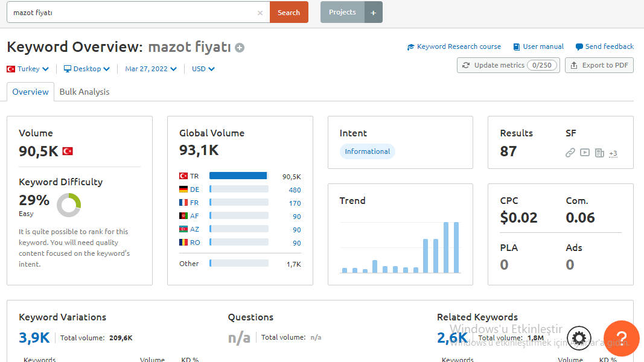This screenshot has width=644, height=362.
Task: Click the 90,5K volume value for TR
Action: [291, 177]
